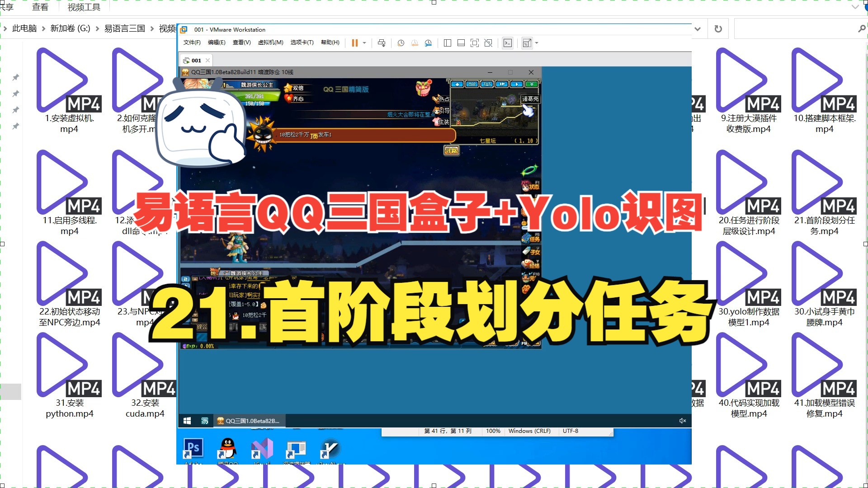Viewport: 868px width, 488px height.
Task: Enter full screen mode via the VMware toolbar icon
Action: [475, 43]
